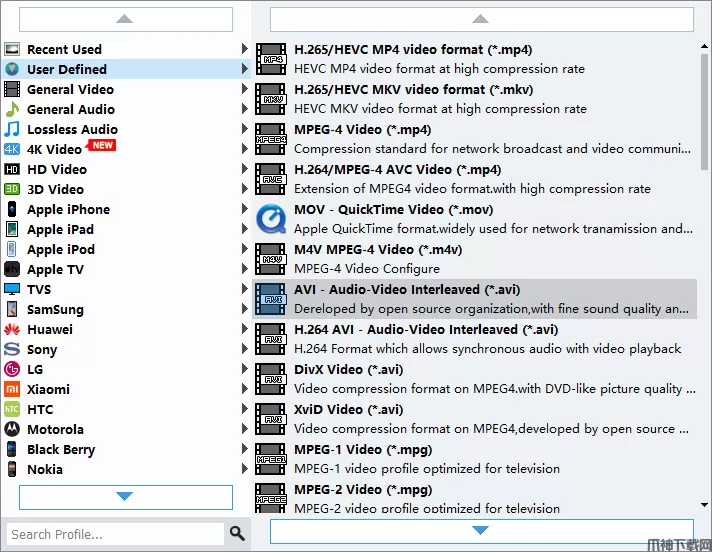Select the DivX Video format icon
This screenshot has height=552, width=712.
(271, 379)
